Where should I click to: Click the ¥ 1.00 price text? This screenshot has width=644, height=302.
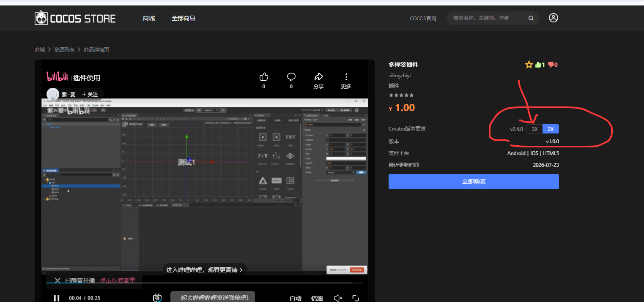402,108
